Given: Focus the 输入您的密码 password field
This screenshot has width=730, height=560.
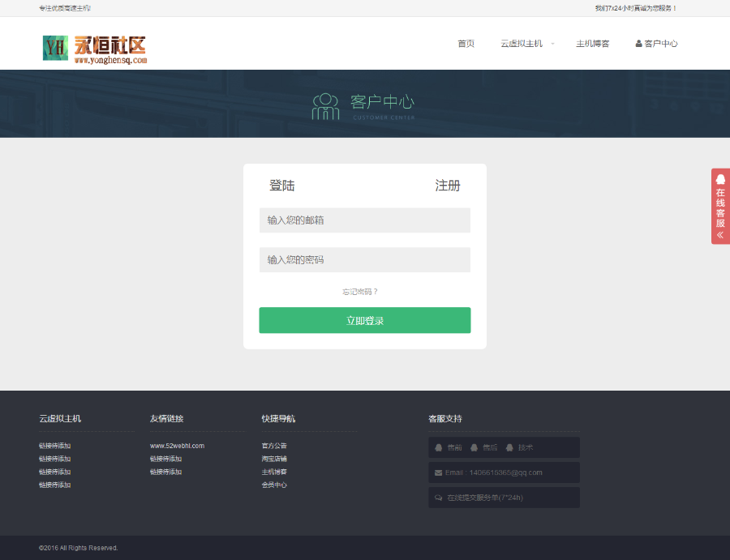Looking at the screenshot, I should coord(364,260).
